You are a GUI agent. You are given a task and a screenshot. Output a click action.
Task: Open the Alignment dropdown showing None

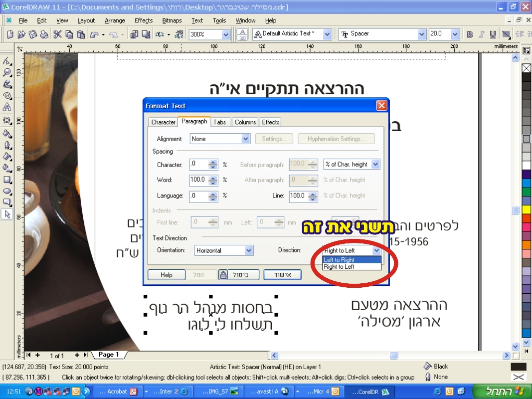coord(246,139)
